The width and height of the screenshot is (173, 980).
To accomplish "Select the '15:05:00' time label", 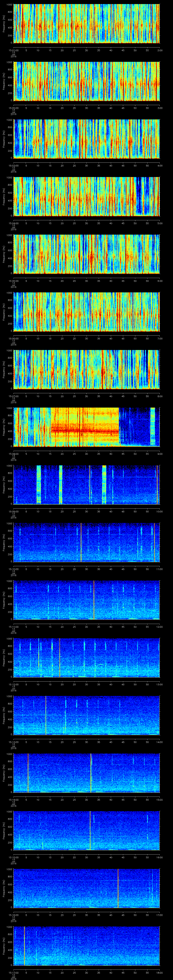I will (x=14, y=280).
